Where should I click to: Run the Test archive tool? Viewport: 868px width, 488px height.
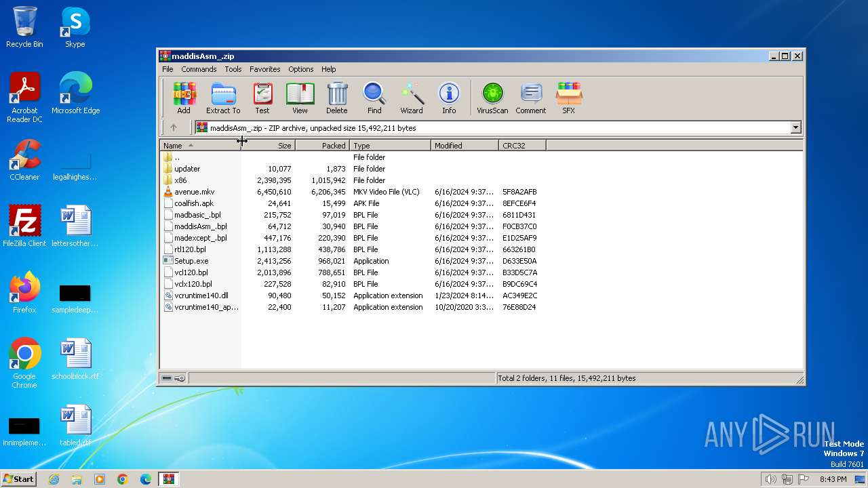point(262,98)
